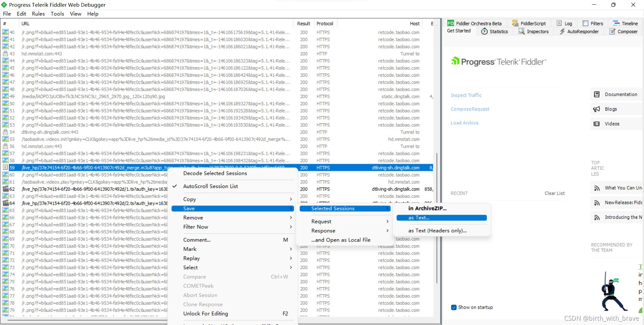Select and Open as Local File
Screen dimensions: 644x325
[345, 240]
